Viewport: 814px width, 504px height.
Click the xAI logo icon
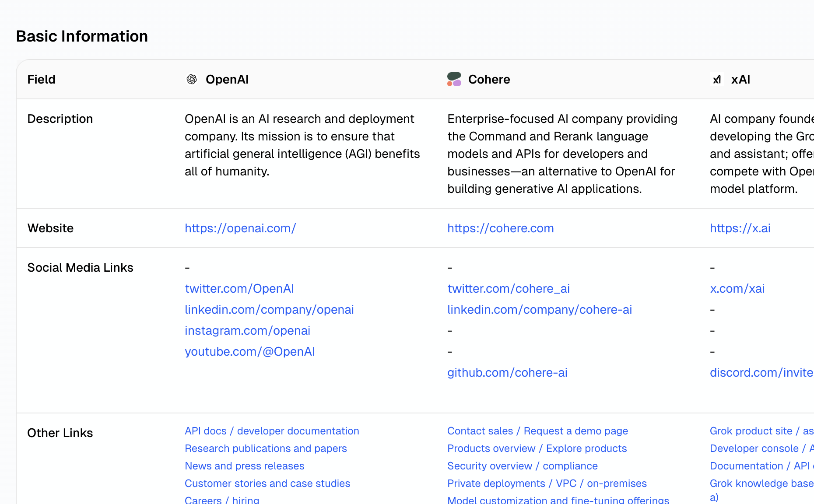716,79
